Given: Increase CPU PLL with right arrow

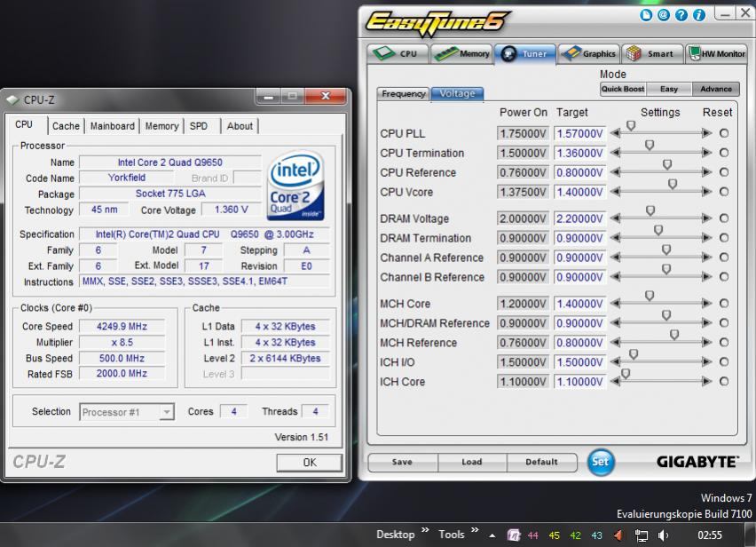Looking at the screenshot, I should (707, 133).
